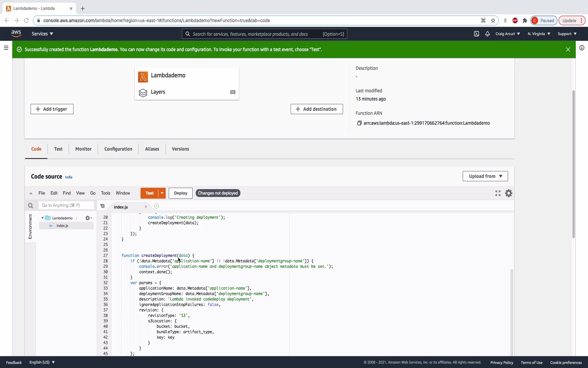Toggle fullscreen for the code editor

click(498, 193)
